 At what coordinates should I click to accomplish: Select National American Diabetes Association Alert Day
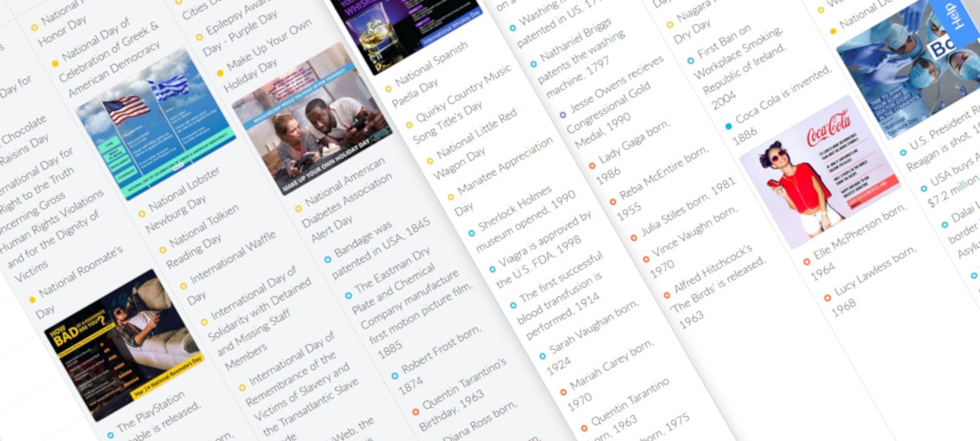click(343, 199)
